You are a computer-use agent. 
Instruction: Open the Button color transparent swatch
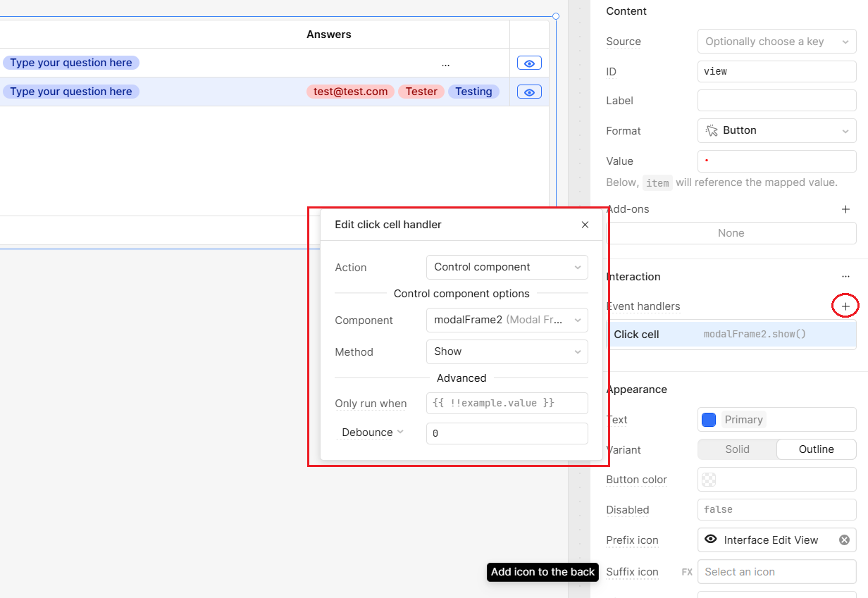pyautogui.click(x=709, y=480)
